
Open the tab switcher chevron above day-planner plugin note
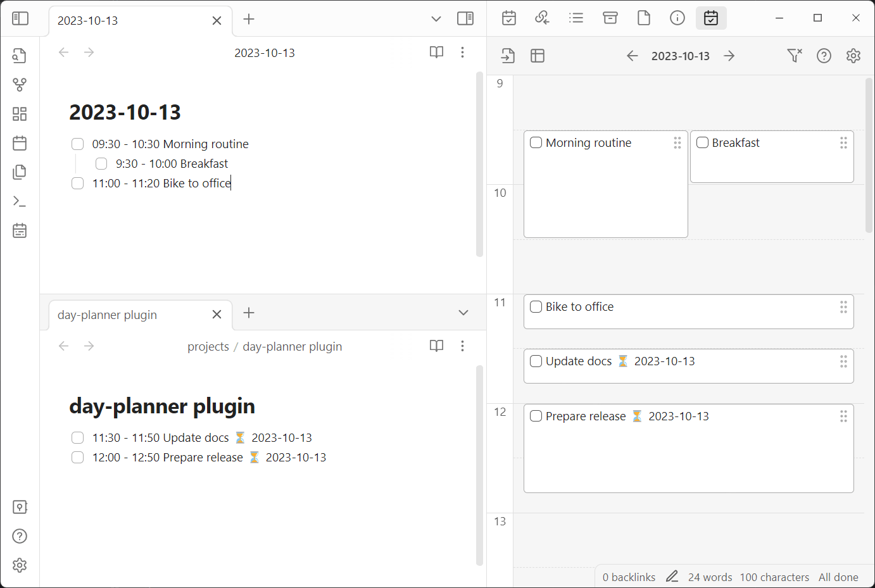463,313
